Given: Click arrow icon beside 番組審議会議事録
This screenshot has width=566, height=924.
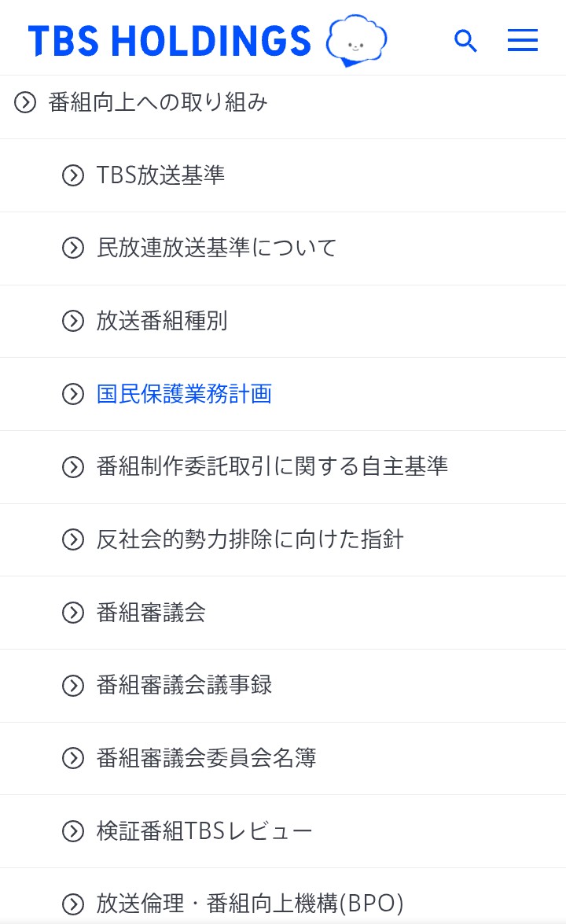Looking at the screenshot, I should 73,686.
